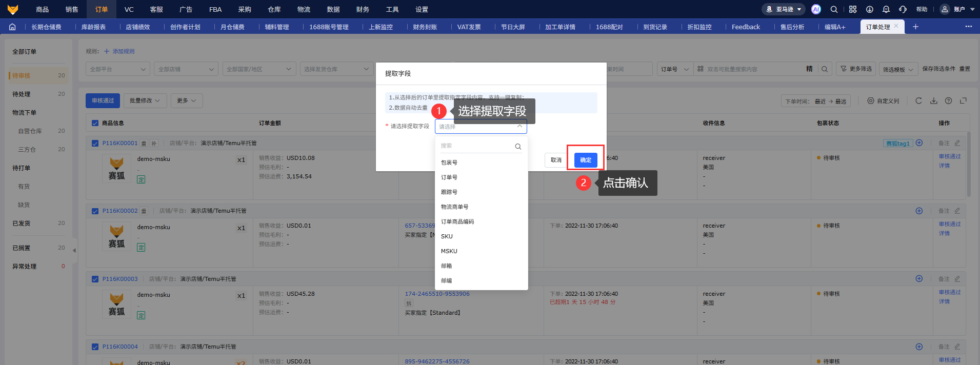Uncheck the checkbox for order P116K00004
Screen dimensions: 980x365
point(95,347)
